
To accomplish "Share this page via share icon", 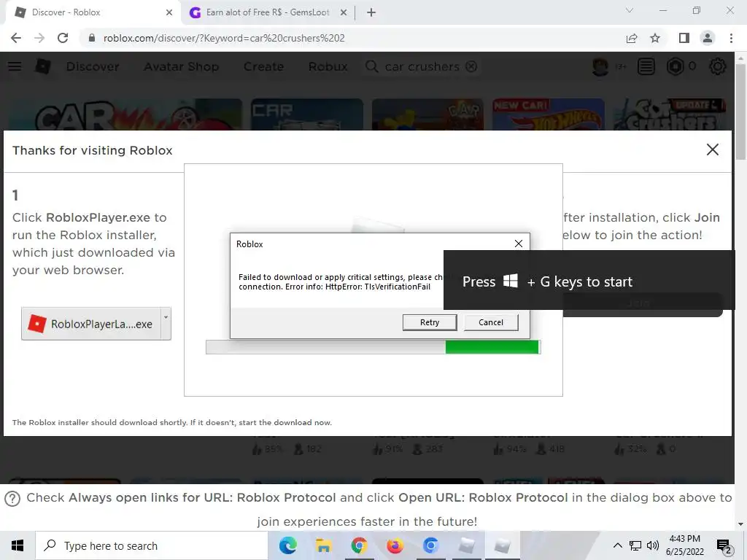I will 632,38.
